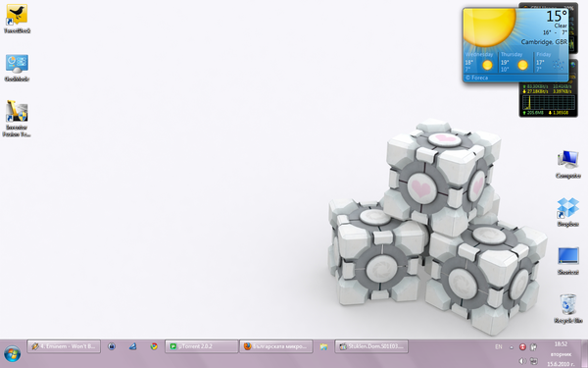Image resolution: width=588 pixels, height=368 pixels.
Task: Click the Wednesday forecast in weather gadget
Action: click(x=480, y=62)
